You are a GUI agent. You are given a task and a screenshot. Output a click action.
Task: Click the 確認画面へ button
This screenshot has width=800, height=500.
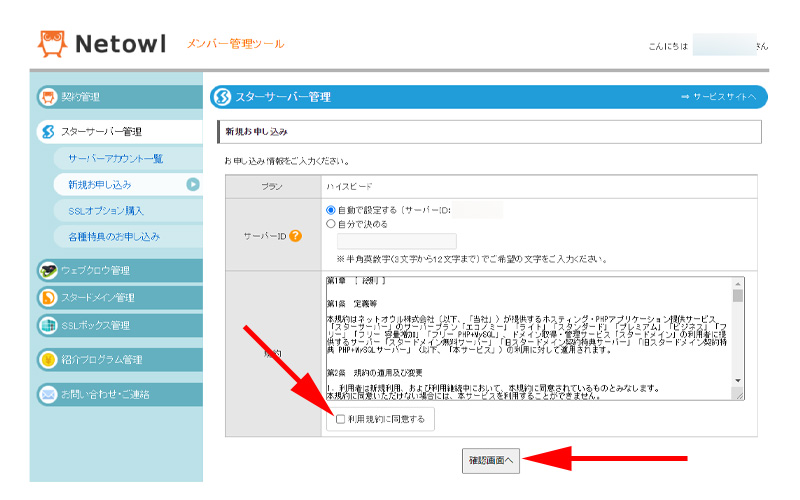coord(491,461)
